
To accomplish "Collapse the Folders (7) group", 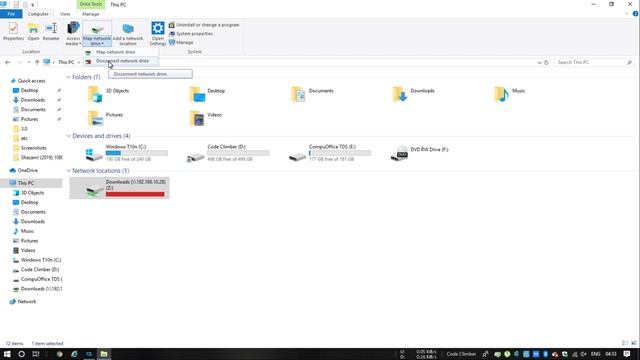I will 68,77.
